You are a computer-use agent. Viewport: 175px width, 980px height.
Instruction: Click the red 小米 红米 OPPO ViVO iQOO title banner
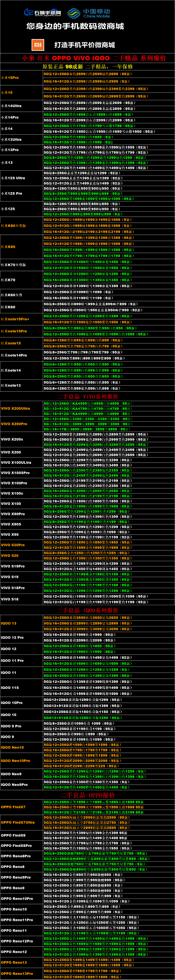[94, 58]
